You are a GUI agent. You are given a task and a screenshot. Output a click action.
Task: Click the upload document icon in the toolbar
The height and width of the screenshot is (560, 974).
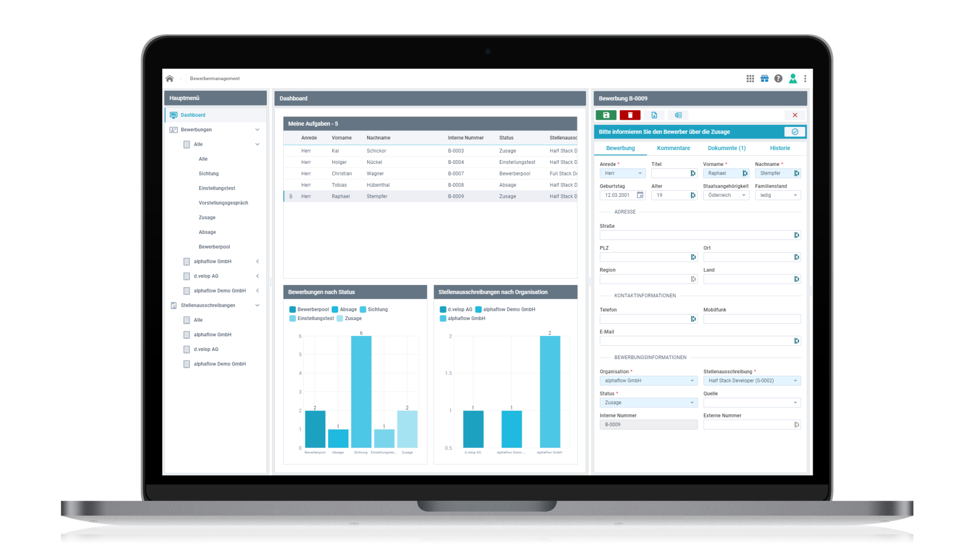pyautogui.click(x=654, y=115)
